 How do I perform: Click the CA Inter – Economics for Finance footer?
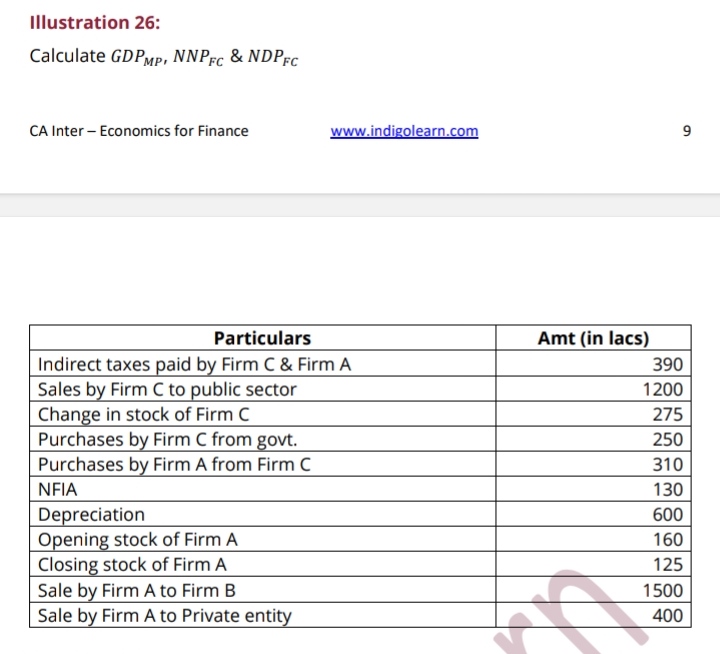click(139, 131)
